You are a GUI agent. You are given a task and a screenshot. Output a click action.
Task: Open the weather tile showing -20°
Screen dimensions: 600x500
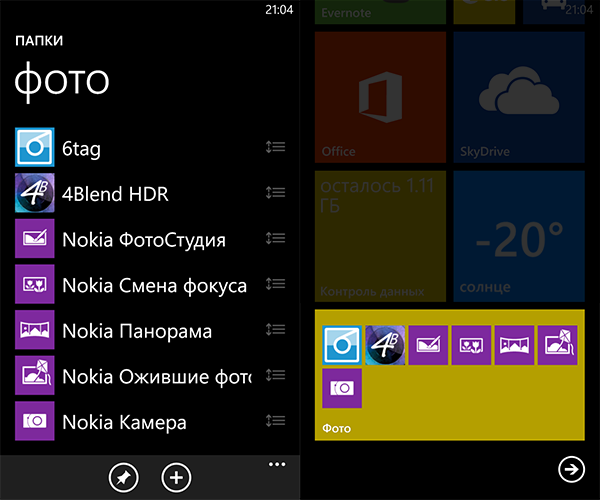click(519, 236)
